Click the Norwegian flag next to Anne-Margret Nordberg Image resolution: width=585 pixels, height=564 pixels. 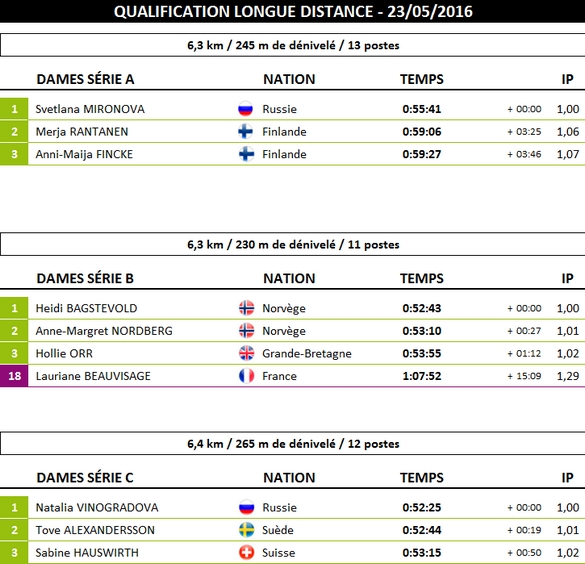click(246, 331)
